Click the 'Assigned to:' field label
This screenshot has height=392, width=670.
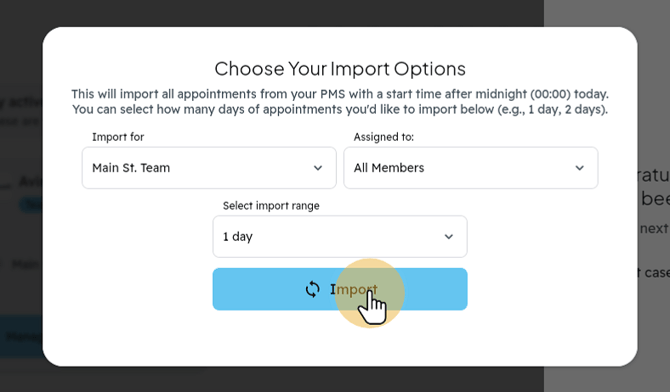383,137
